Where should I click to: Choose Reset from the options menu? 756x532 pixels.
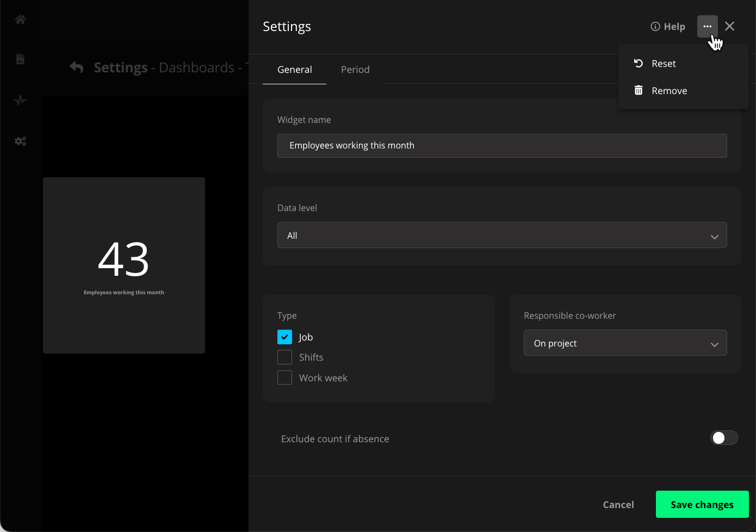point(663,64)
